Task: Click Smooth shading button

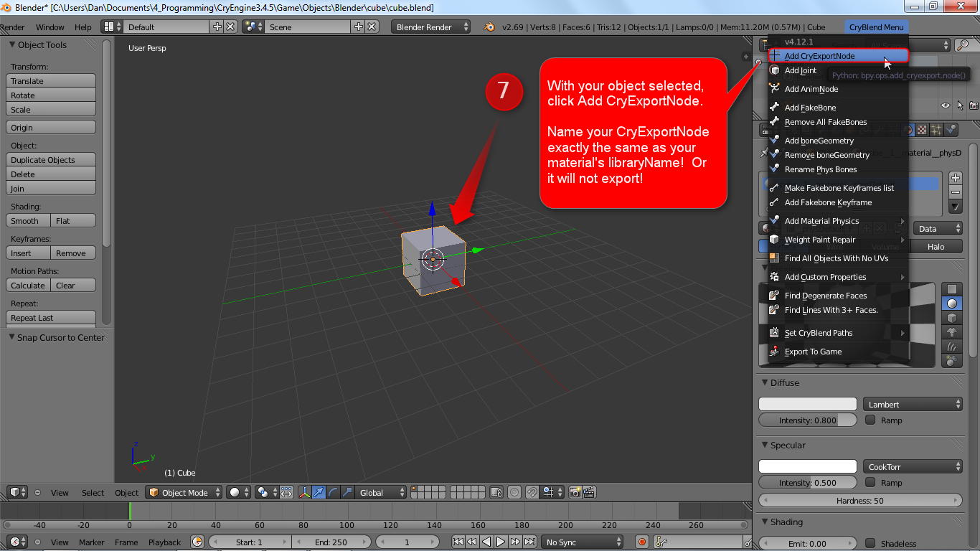Action: point(28,221)
